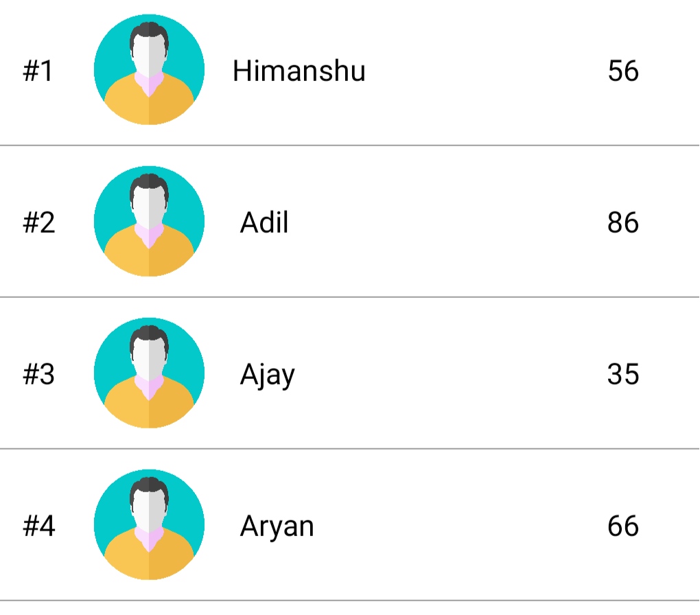This screenshot has width=700, height=615.
Task: Tap Himanshu's score of 56
Action: tap(623, 71)
